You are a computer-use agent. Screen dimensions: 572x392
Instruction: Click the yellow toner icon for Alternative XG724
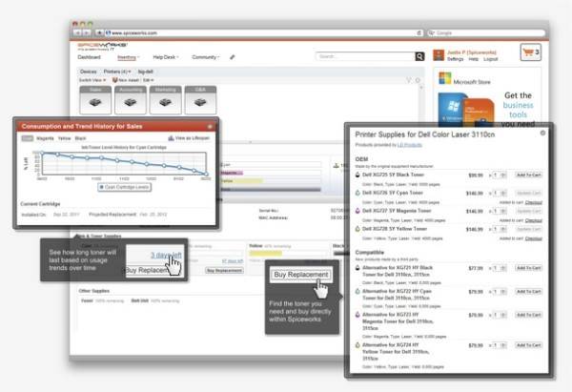357,345
